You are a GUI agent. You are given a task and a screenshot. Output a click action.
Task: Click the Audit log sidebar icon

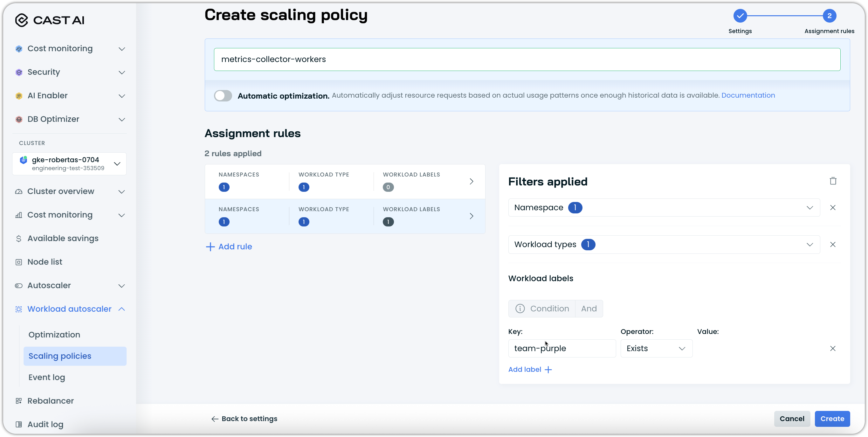tap(19, 425)
